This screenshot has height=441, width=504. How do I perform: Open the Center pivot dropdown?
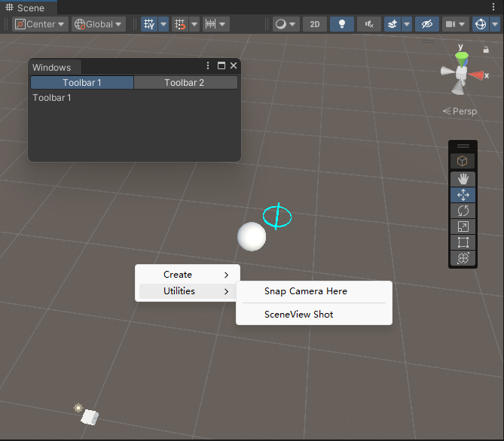tap(41, 24)
